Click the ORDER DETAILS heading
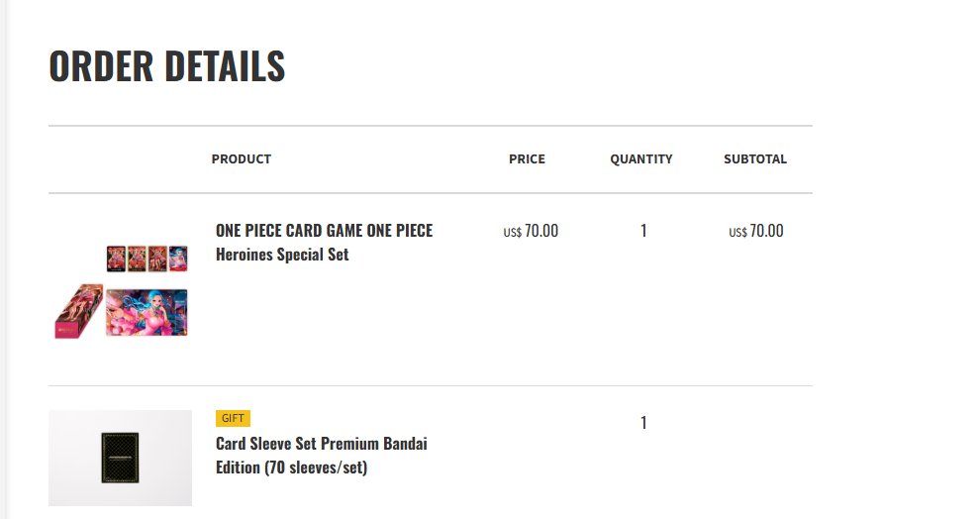The width and height of the screenshot is (980, 519). [167, 65]
